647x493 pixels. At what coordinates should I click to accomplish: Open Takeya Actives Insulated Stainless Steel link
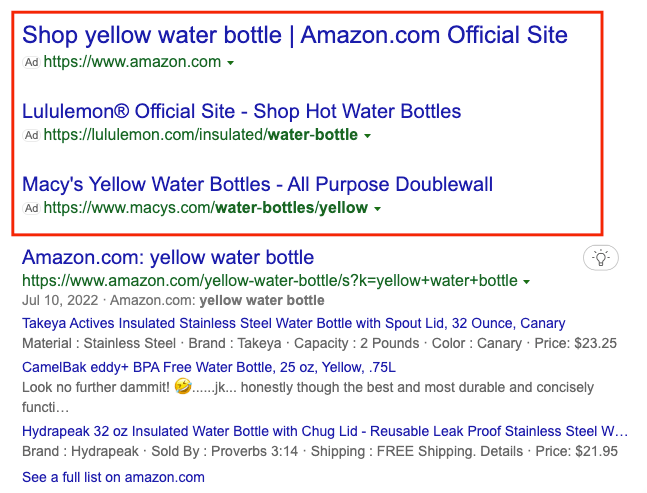pyautogui.click(x=293, y=323)
